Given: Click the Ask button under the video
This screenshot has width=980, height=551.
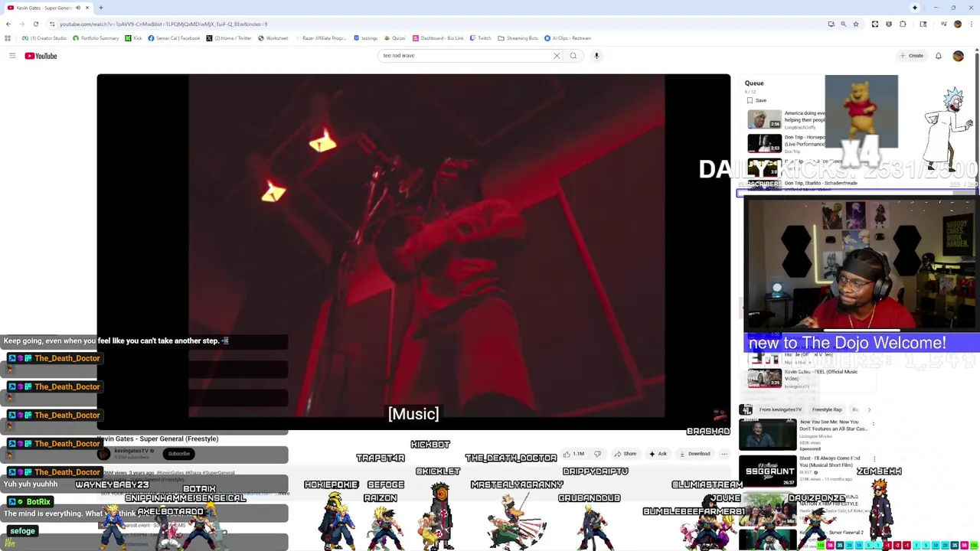Looking at the screenshot, I should 658,454.
